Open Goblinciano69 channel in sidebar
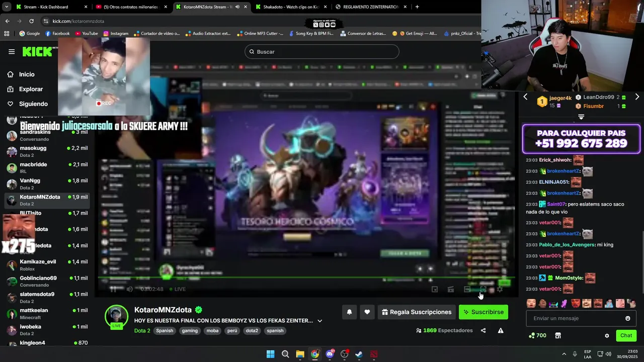 [x=47, y=281]
